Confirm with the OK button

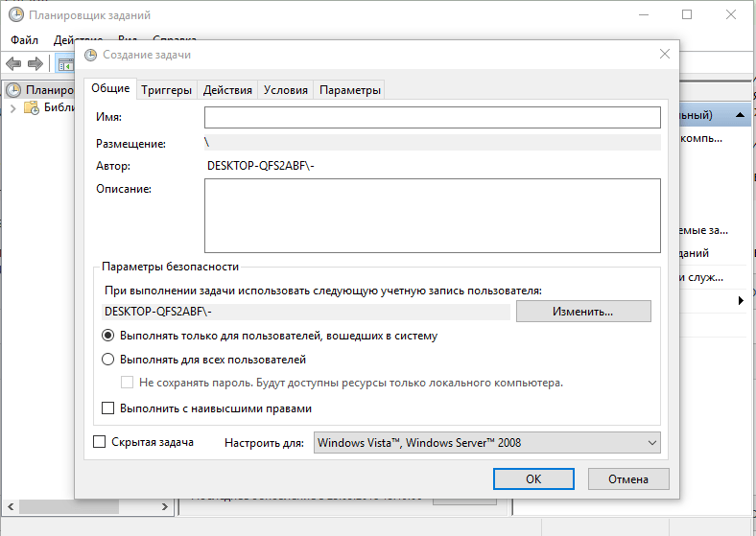point(533,479)
